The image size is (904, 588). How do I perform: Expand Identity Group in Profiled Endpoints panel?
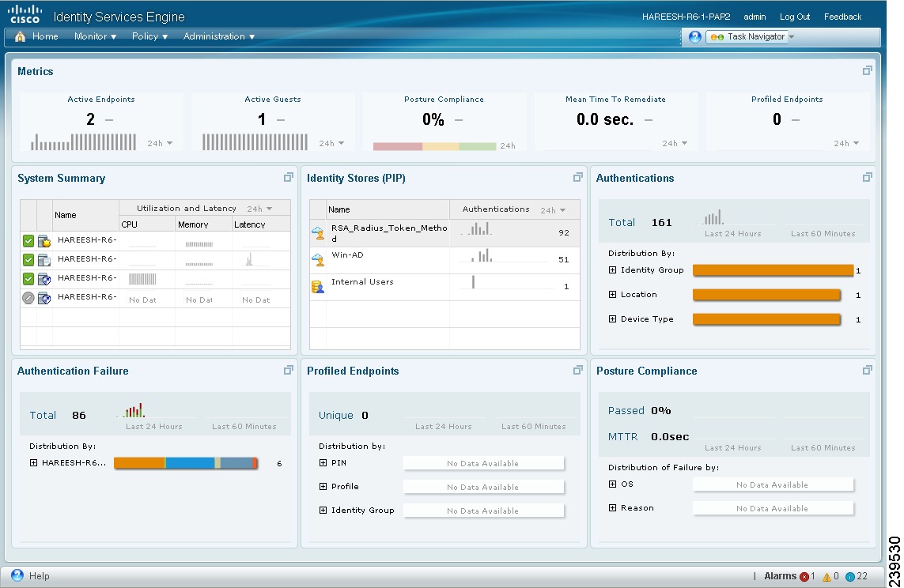(323, 511)
